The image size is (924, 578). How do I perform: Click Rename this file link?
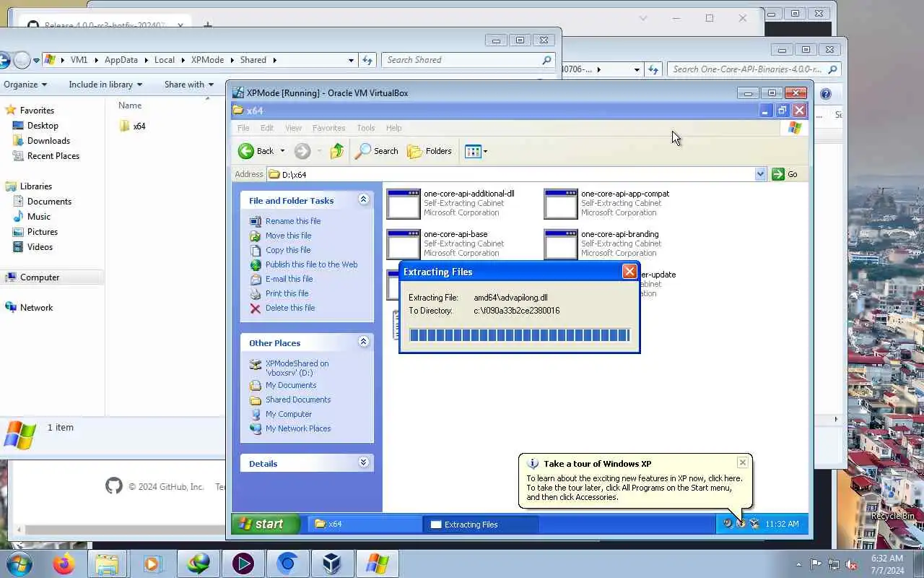tap(293, 221)
